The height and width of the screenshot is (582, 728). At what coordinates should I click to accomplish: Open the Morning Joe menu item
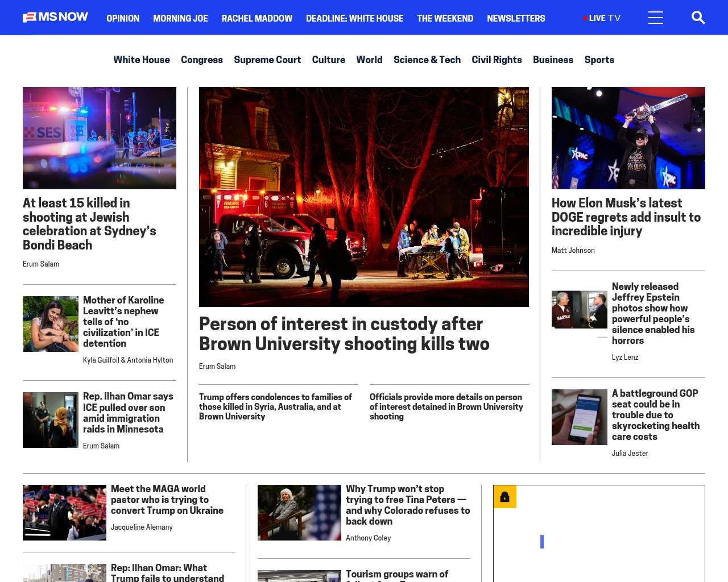180,18
